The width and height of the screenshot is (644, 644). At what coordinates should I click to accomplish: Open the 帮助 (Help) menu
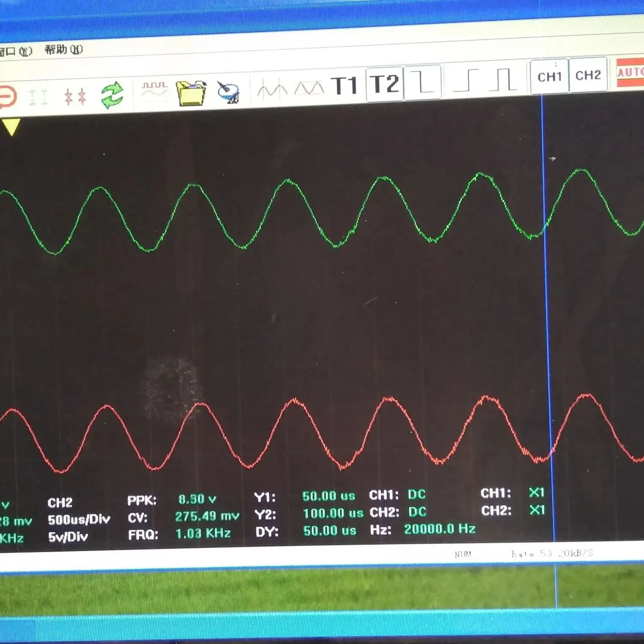(x=64, y=50)
